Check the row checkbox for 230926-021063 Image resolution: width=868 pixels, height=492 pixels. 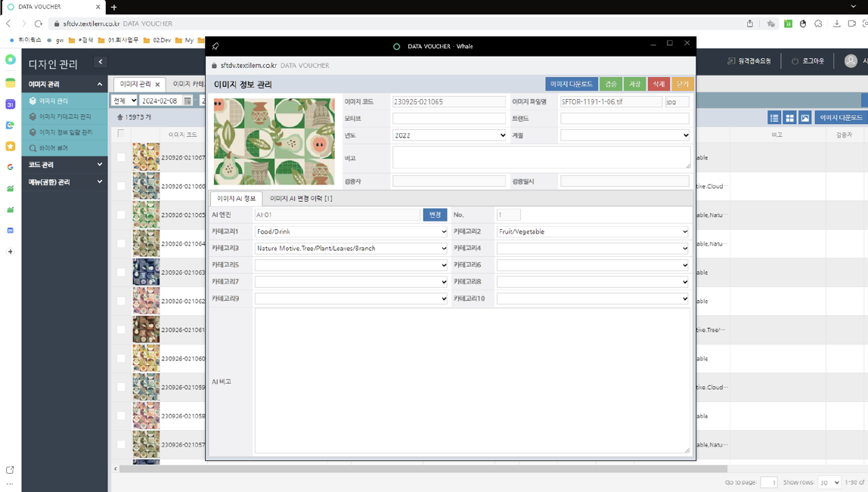click(121, 272)
